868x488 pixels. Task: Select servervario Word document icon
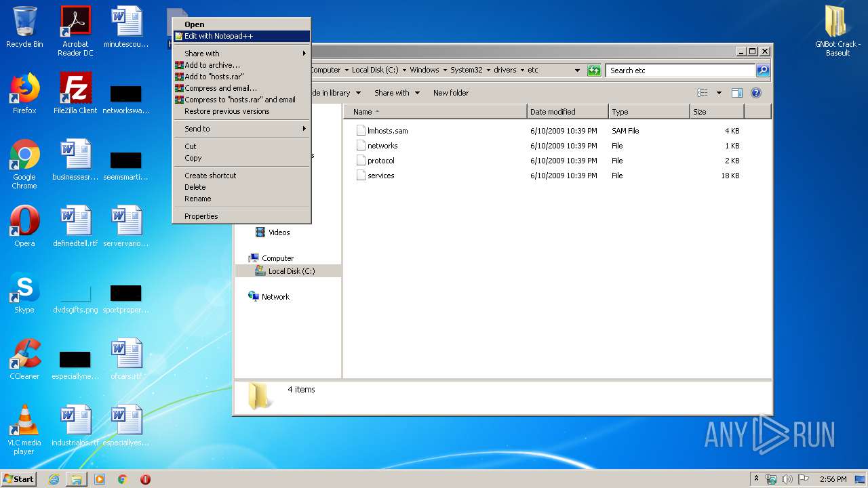point(126,226)
